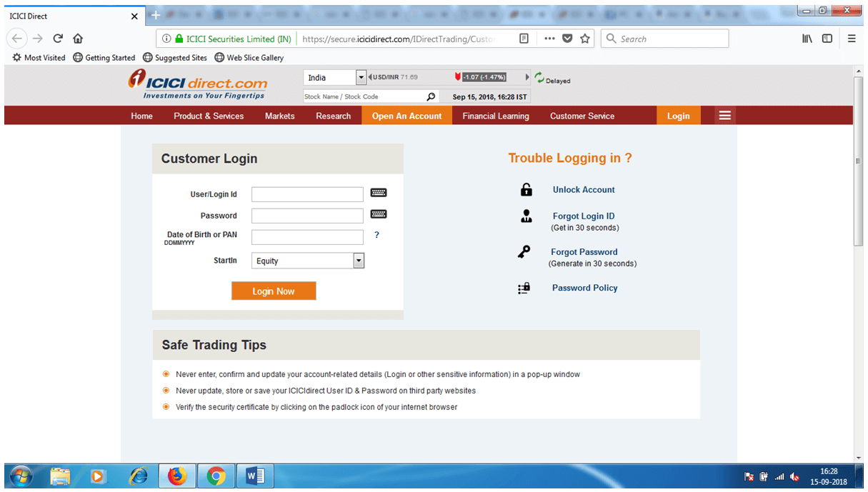Select Customer Service from the navigation bar
This screenshot has height=492, width=868.
point(582,115)
